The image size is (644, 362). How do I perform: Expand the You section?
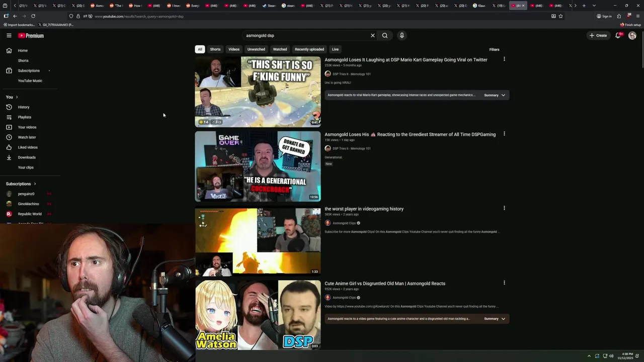click(x=12, y=97)
